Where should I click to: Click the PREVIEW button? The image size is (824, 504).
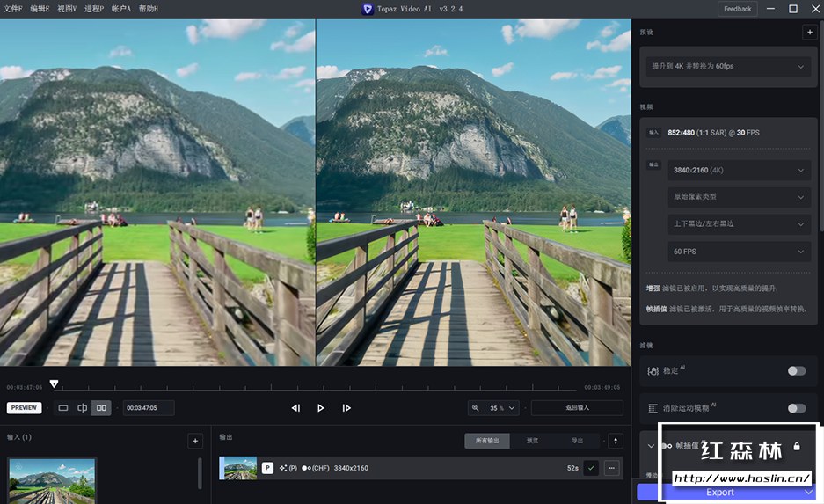pos(24,408)
